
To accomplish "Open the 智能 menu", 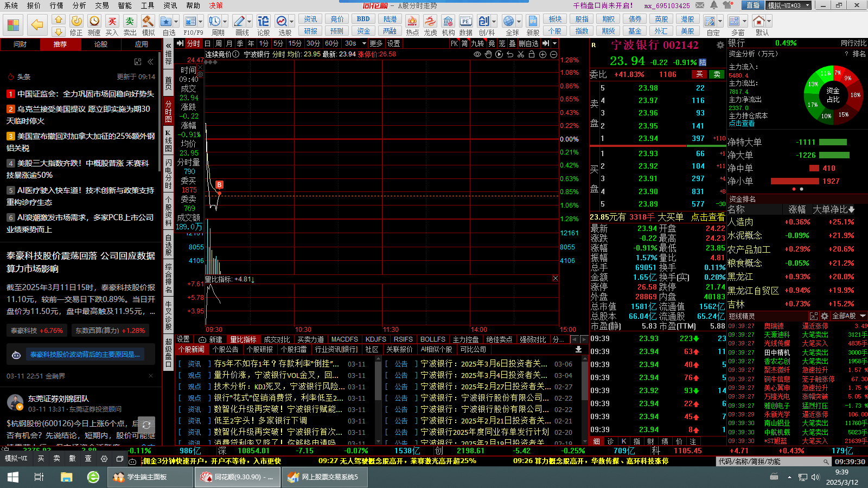I will click(x=125, y=5).
